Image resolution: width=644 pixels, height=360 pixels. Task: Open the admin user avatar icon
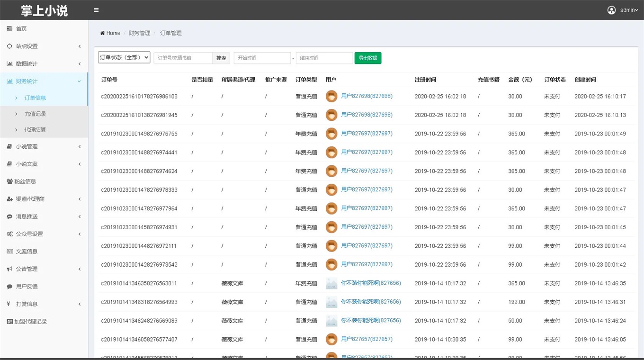[x=612, y=10]
